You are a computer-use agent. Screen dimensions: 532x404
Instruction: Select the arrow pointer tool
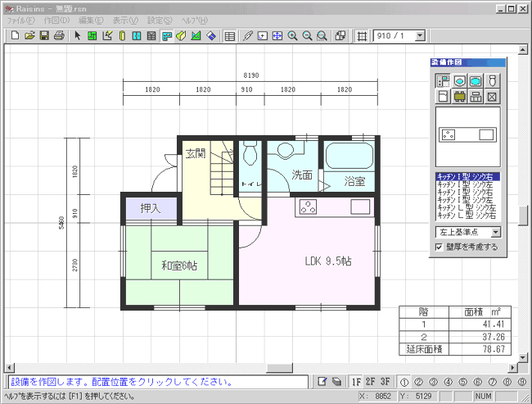(x=78, y=36)
